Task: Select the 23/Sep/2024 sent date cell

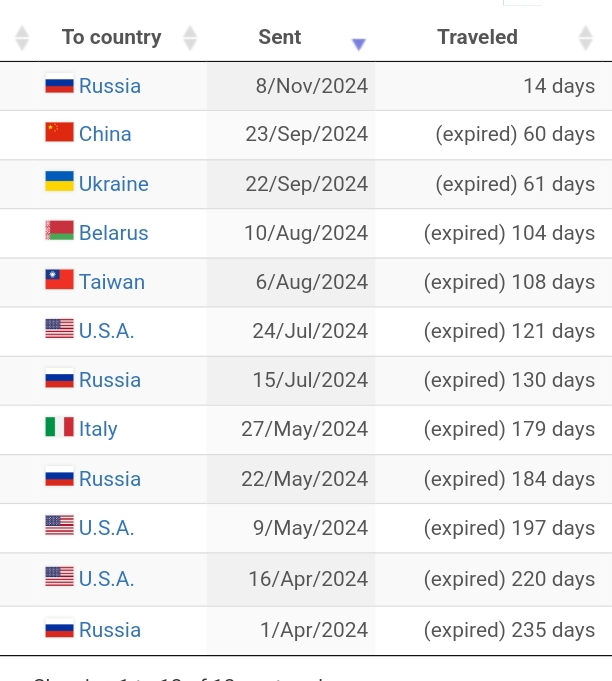Action: click(291, 135)
